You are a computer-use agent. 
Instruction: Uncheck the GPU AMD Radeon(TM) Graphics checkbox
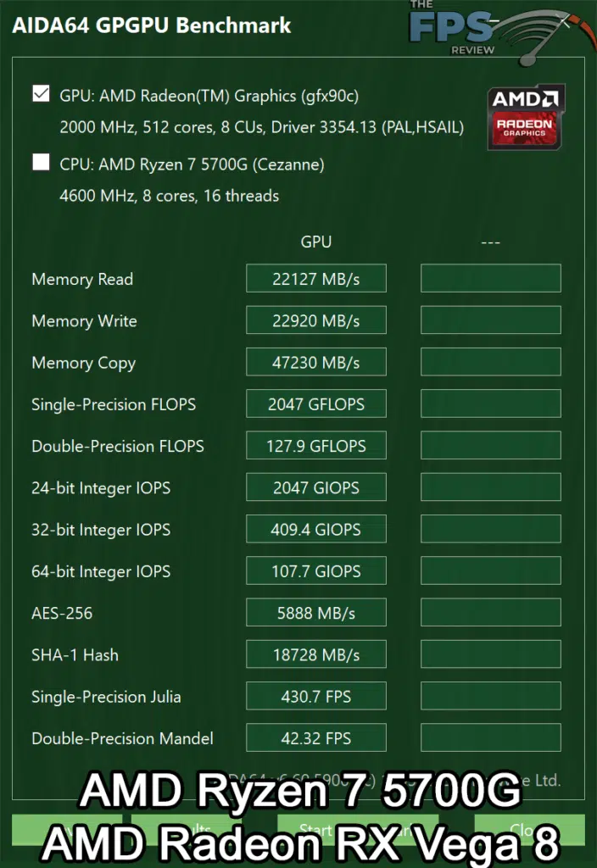coord(41,93)
